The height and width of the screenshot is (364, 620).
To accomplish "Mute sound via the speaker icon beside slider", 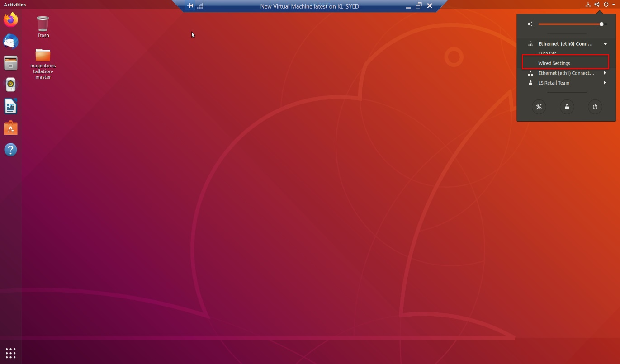I will coord(530,24).
